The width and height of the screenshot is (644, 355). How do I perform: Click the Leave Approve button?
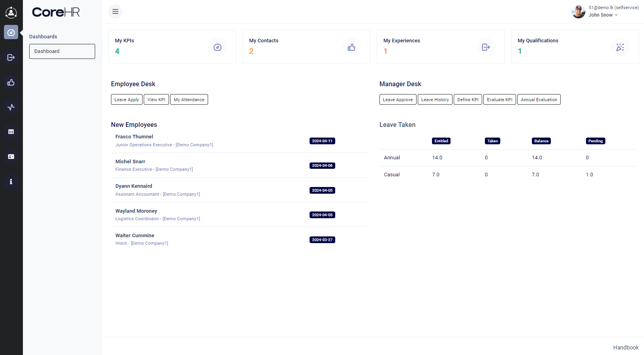click(x=398, y=100)
